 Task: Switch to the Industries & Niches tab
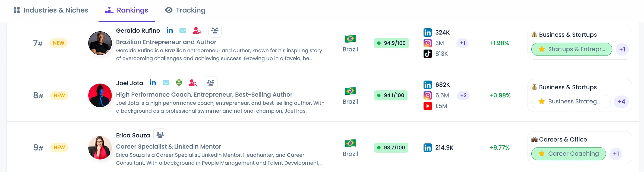(51, 10)
